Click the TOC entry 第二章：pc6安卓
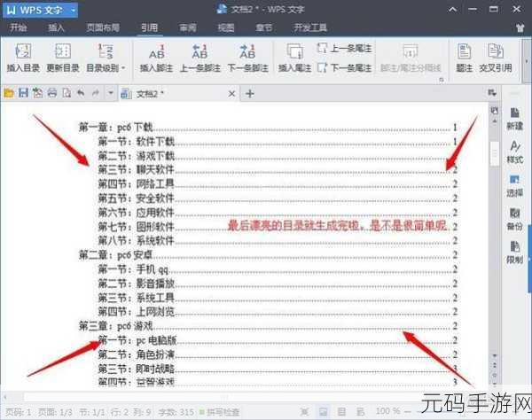The height and width of the screenshot is (420, 532). [268, 255]
